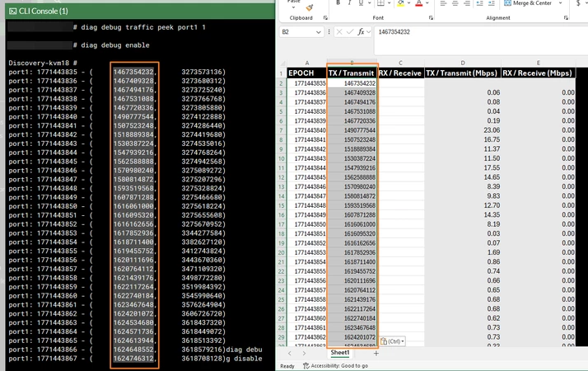The image size is (588, 371).
Task: Center text in Alignment group
Action: (x=455, y=3)
